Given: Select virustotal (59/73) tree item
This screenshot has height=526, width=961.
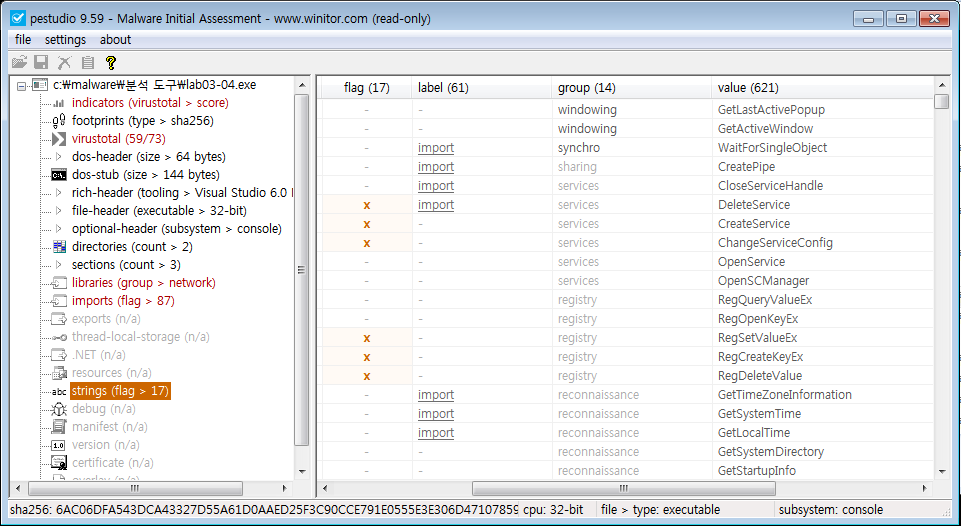Looking at the screenshot, I should click(x=119, y=139).
